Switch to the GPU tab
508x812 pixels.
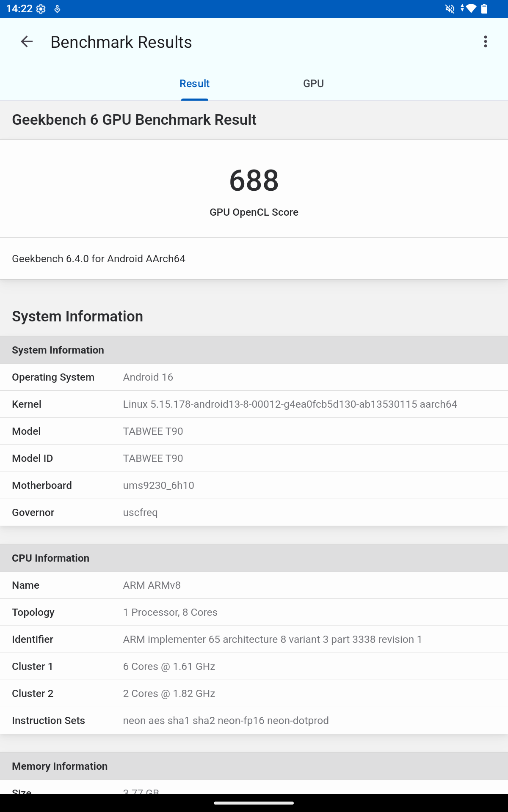point(313,84)
